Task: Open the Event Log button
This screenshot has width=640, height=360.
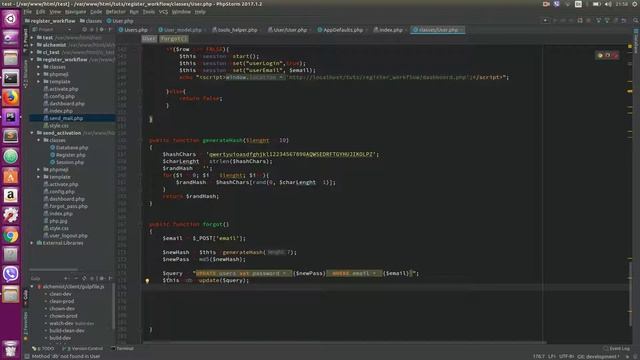Action: [x=617, y=349]
